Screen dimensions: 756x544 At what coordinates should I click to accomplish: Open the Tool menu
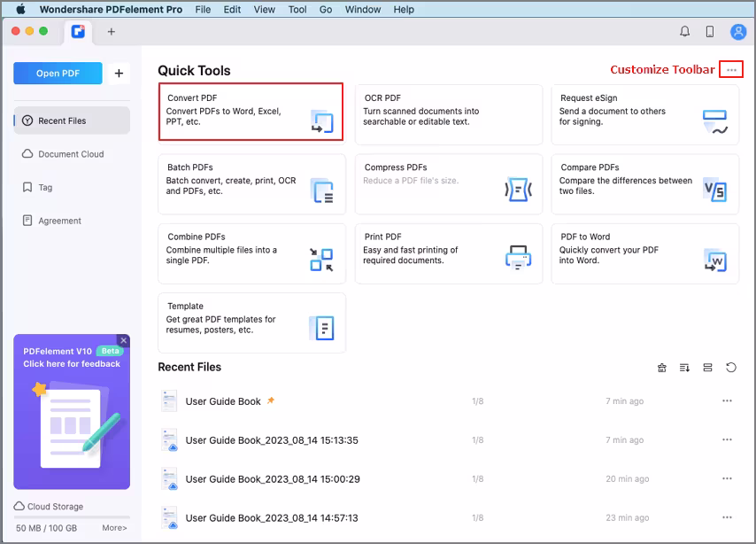[297, 9]
